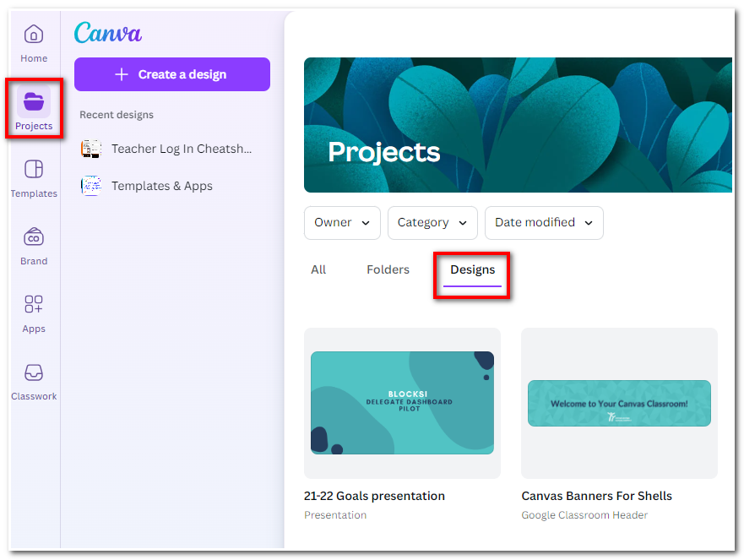
Task: Open Templates & Apps recent design
Action: (172, 186)
